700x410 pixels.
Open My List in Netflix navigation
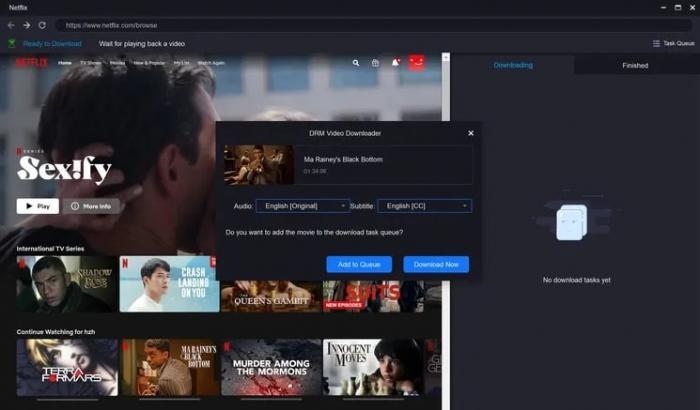pos(181,63)
